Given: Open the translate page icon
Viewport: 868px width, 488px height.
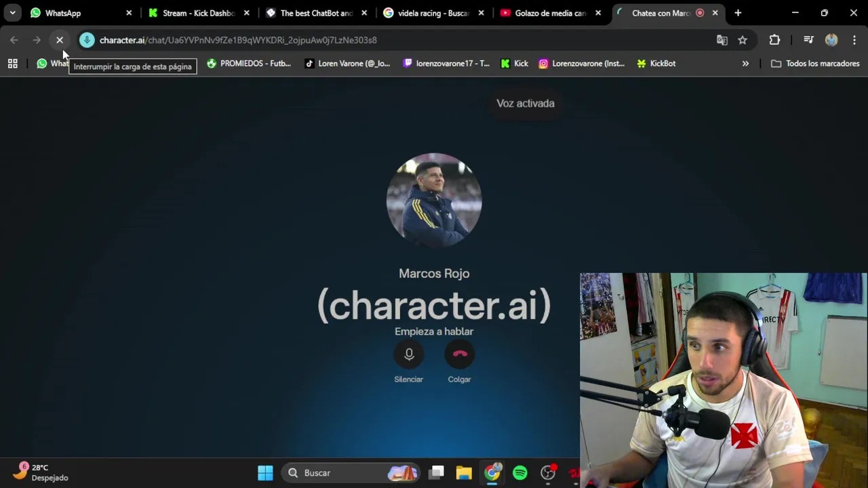Looking at the screenshot, I should coord(722,40).
